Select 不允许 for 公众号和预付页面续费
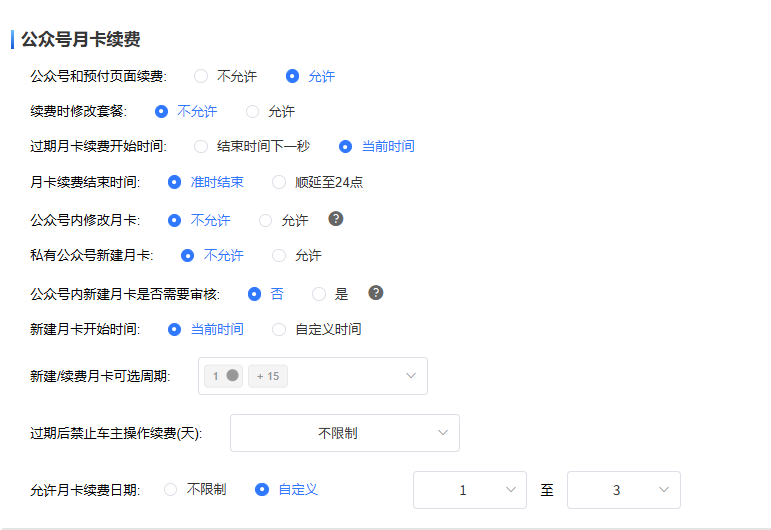 (x=201, y=76)
